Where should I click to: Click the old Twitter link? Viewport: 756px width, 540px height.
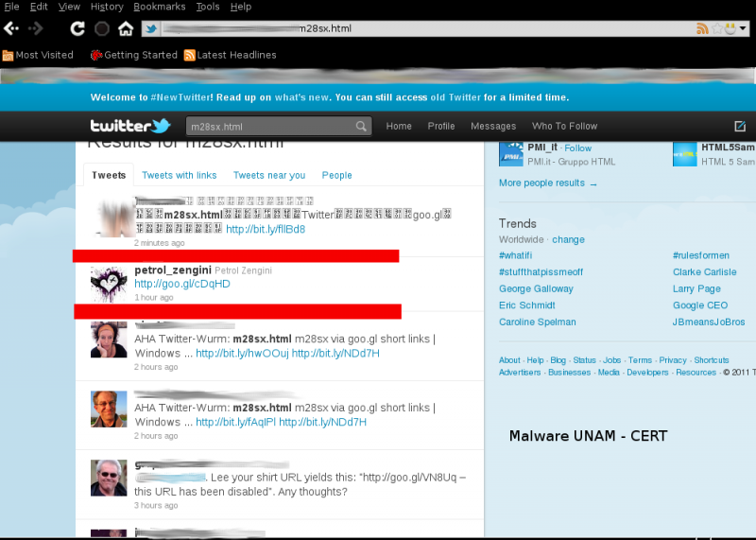(455, 97)
